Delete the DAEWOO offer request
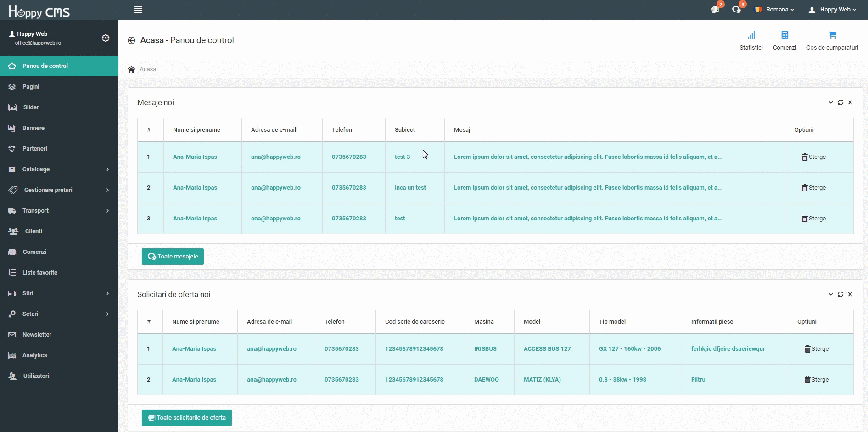This screenshot has width=868, height=432. (x=817, y=380)
